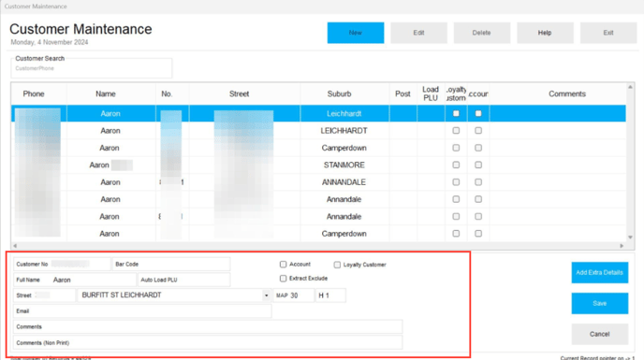Viewport: 644px width, 360px height.
Task: Tick the Loyalty Customer checkbox in the form
Action: (x=337, y=265)
